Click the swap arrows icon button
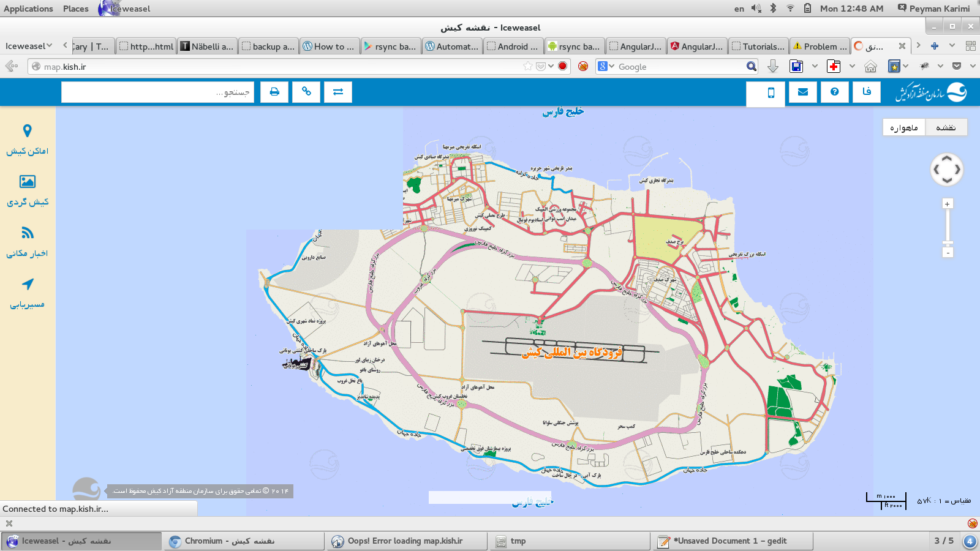This screenshot has height=551, width=980. click(338, 92)
